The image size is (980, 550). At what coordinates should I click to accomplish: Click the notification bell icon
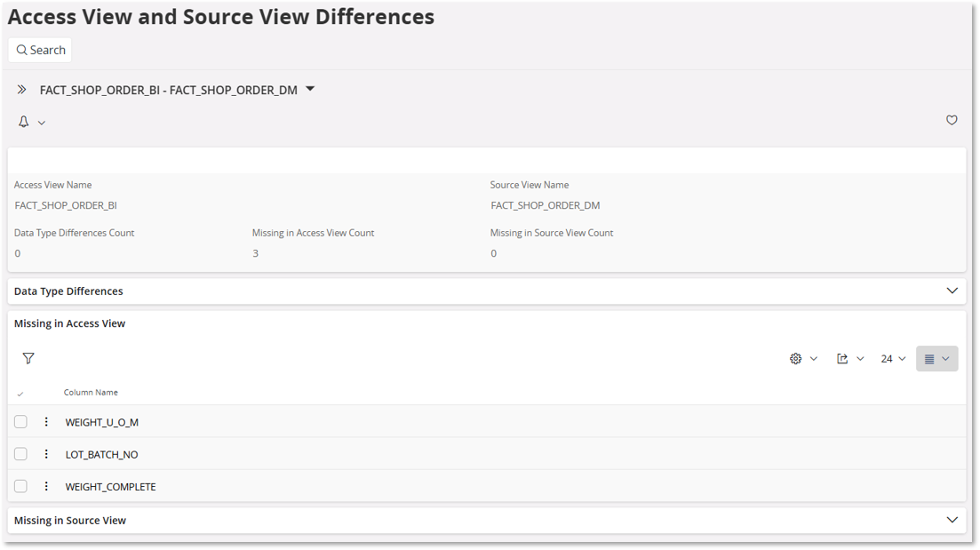coord(23,122)
